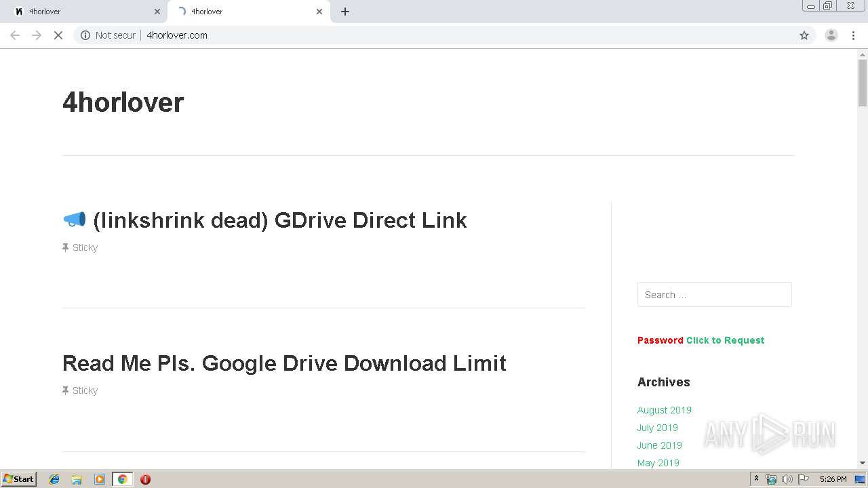The height and width of the screenshot is (488, 868).
Task: Click the address bar URL 4horlover.com
Action: click(177, 35)
